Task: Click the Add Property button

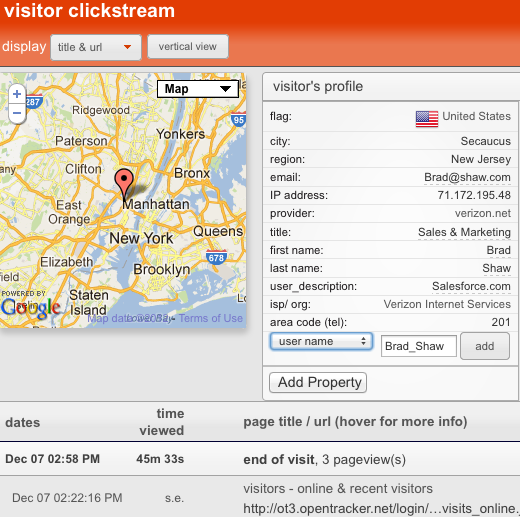Action: pos(318,382)
